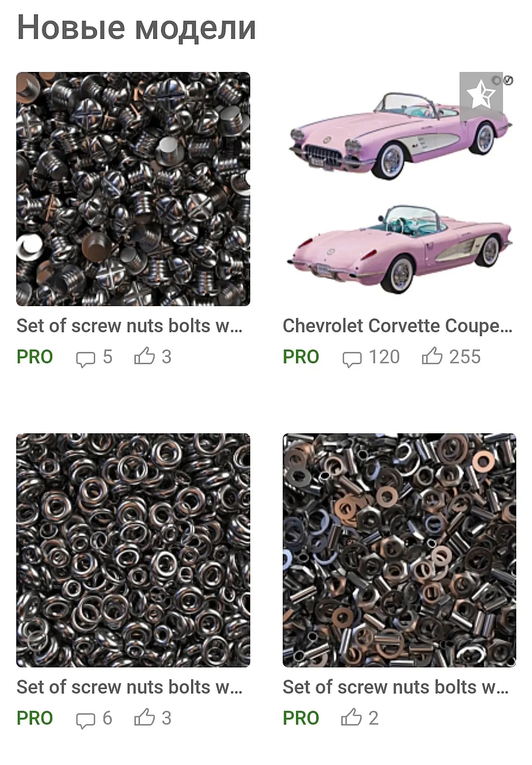Click the PRO label under the first screw set
This screenshot has height=765, width=532.
click(34, 357)
